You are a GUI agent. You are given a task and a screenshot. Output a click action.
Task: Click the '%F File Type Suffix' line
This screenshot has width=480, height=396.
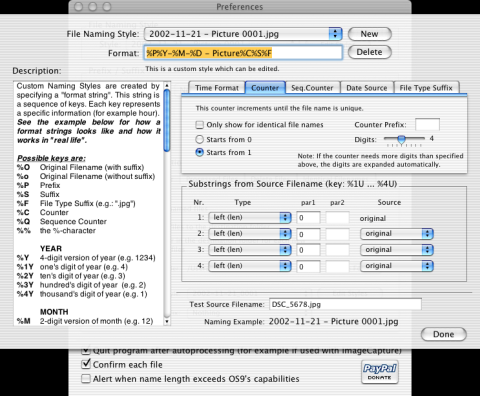pyautogui.click(x=76, y=204)
